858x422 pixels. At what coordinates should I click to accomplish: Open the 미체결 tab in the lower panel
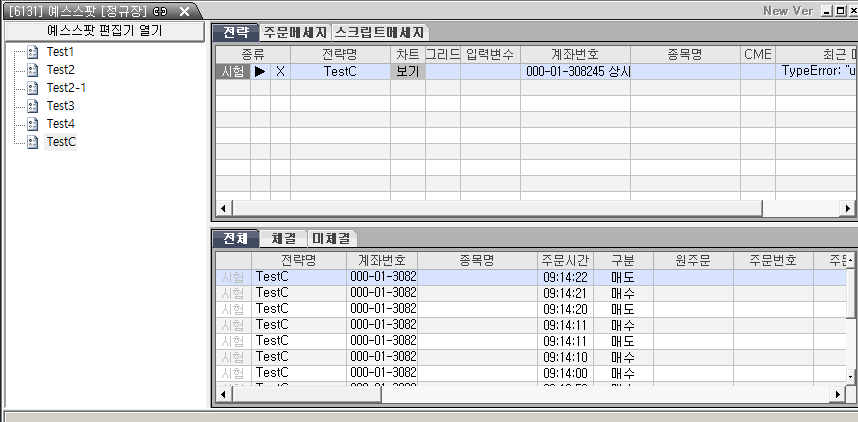pos(331,238)
